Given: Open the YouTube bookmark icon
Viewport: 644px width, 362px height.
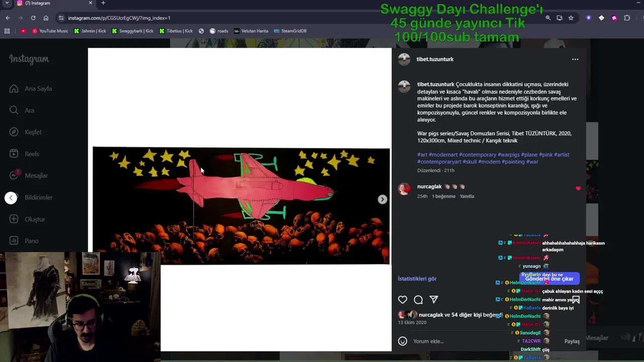Looking at the screenshot, I should point(23,31).
